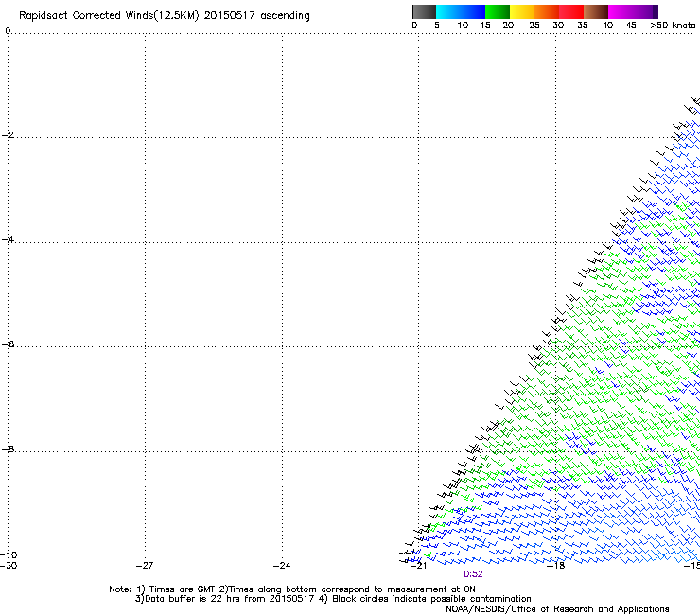Click the '10' label under the color bar
This screenshot has width=700, height=615.
pos(463,26)
